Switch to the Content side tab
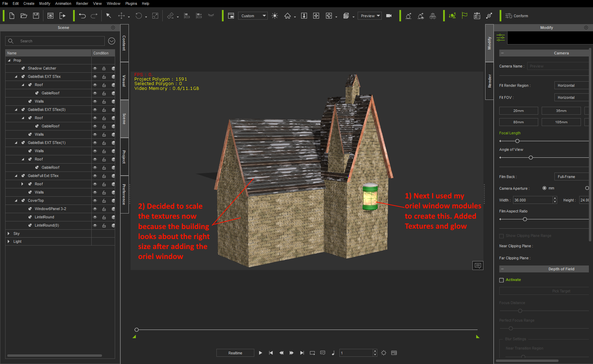 (x=124, y=43)
